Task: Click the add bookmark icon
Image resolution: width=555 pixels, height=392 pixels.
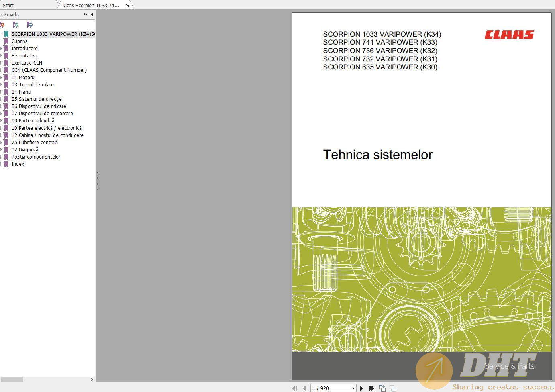Action: [x=16, y=25]
